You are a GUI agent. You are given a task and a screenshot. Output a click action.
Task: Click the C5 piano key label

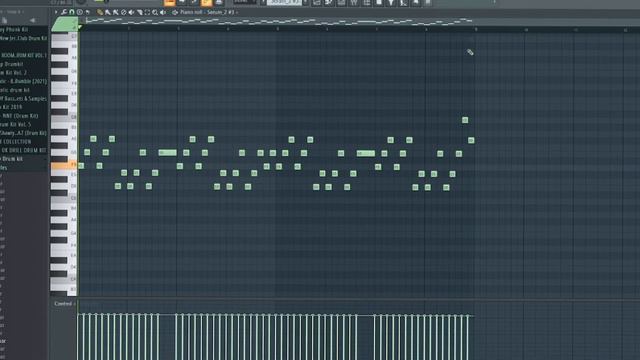(73, 198)
